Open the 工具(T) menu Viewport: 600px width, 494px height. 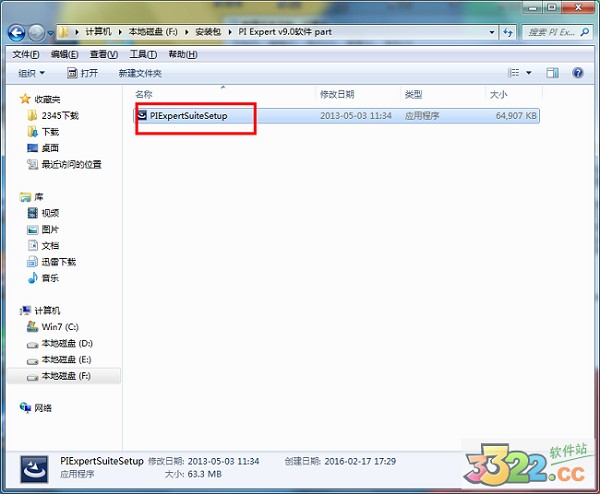pos(143,54)
